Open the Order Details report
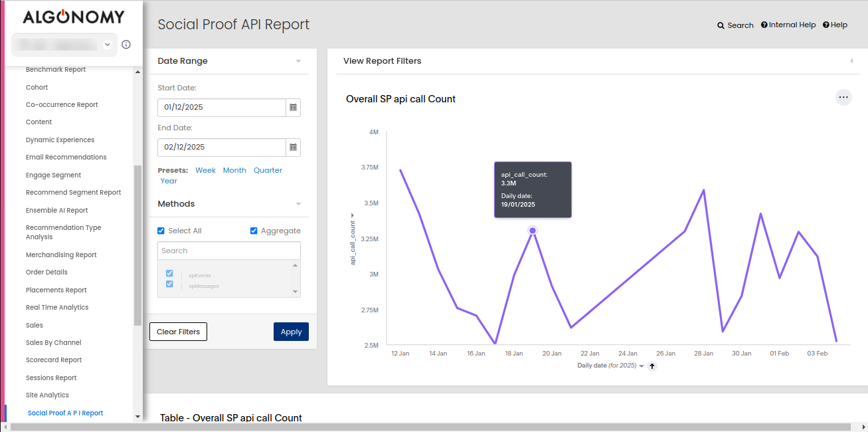 (x=46, y=272)
